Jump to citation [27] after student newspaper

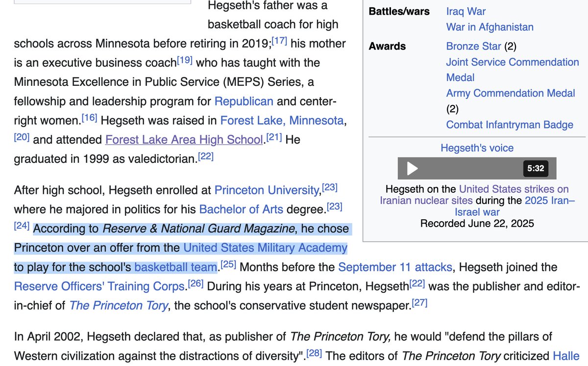coord(419,303)
